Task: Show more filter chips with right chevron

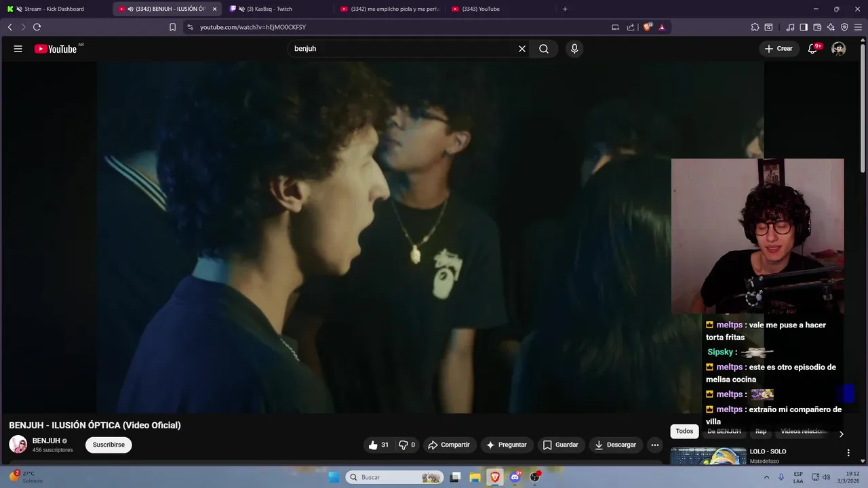Action: point(841,434)
